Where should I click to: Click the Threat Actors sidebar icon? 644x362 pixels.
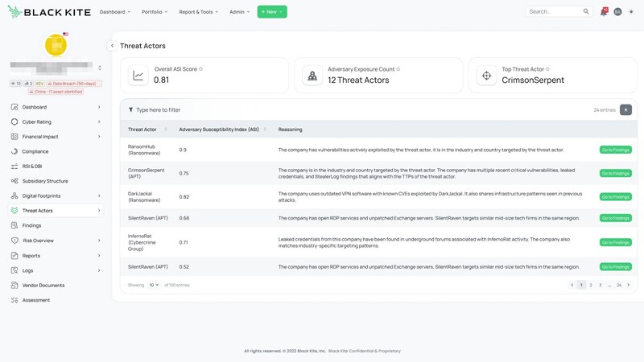(x=14, y=211)
